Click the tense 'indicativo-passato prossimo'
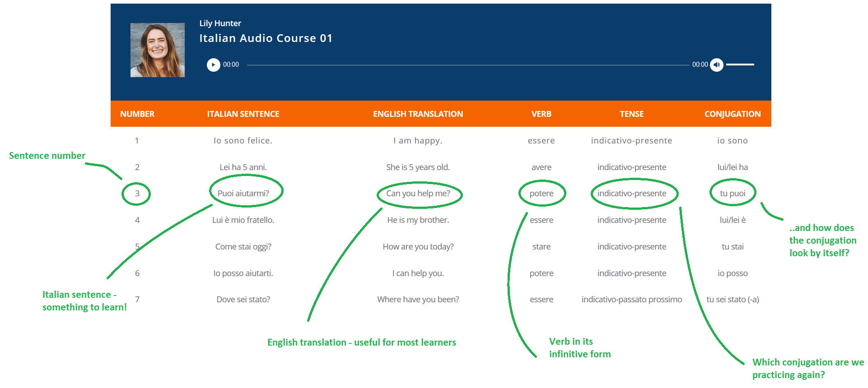This screenshot has height=388, width=868. [631, 300]
